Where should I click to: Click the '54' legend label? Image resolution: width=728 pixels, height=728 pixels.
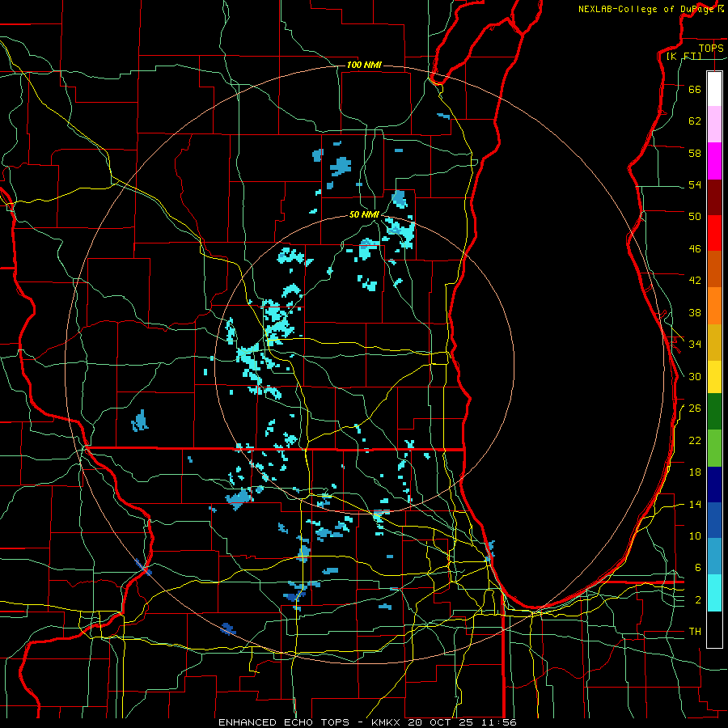tap(695, 185)
